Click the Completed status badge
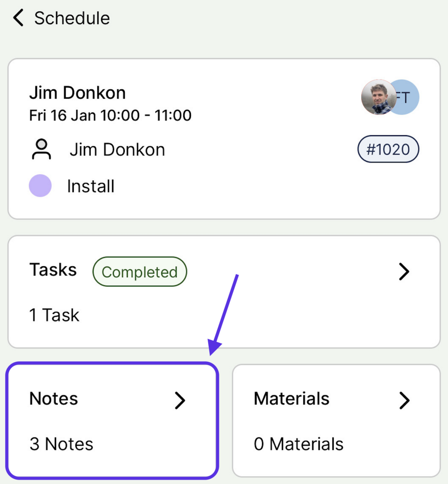 click(x=140, y=272)
